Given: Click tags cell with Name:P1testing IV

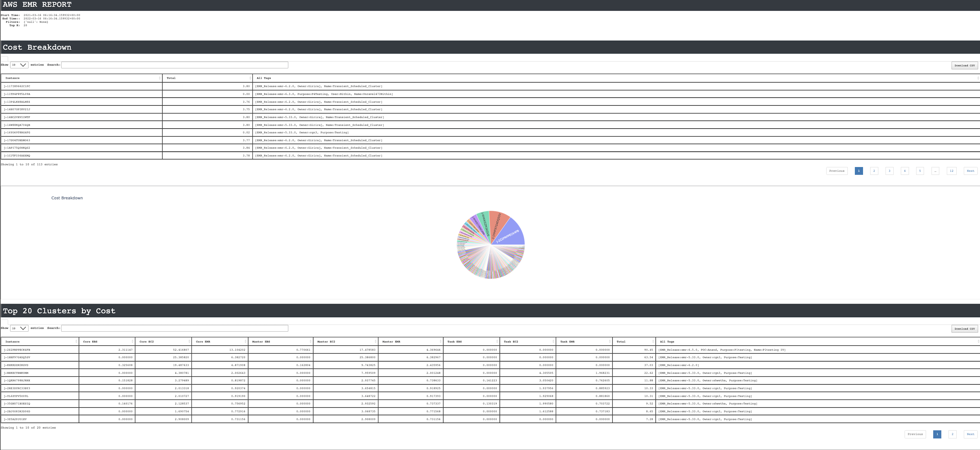Looking at the screenshot, I should 817,350.
